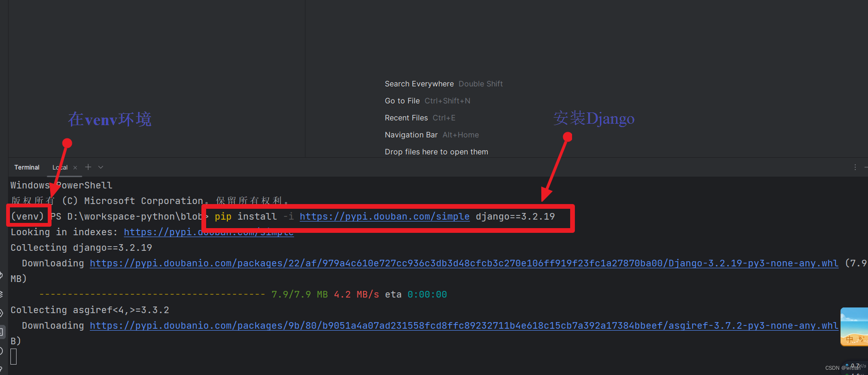
Task: Click the Ctrl+E shortcut text
Action: 444,118
